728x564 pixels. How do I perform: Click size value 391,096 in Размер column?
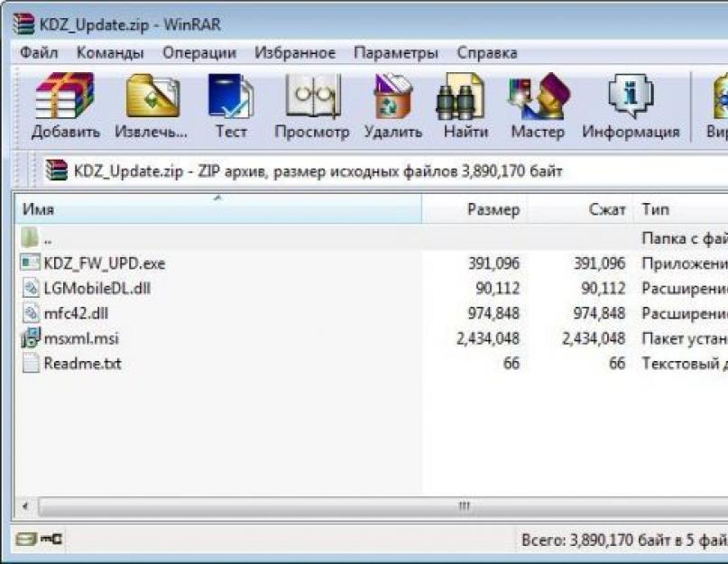(x=493, y=264)
